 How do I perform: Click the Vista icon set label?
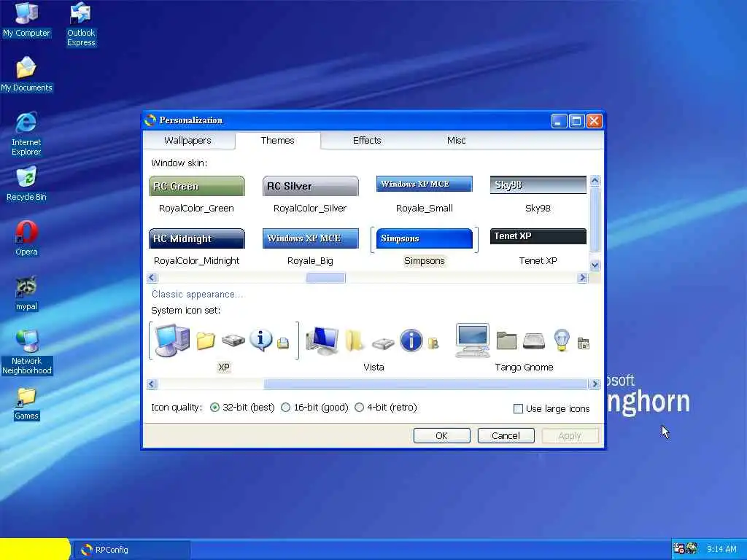[373, 367]
